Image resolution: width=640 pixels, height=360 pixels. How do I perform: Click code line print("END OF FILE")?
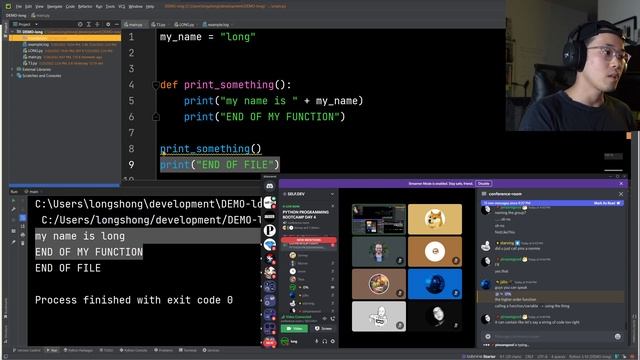tap(220, 165)
